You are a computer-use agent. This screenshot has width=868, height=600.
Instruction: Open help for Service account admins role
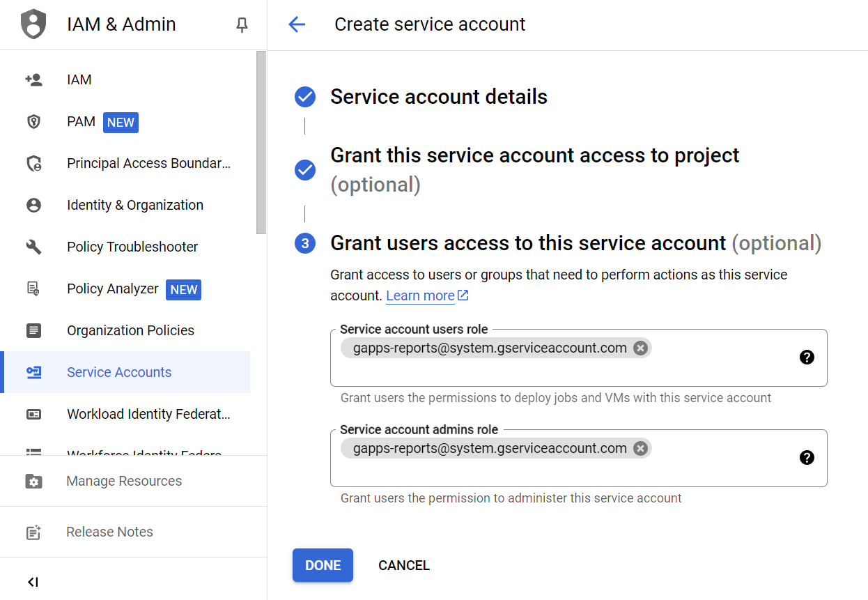point(807,458)
